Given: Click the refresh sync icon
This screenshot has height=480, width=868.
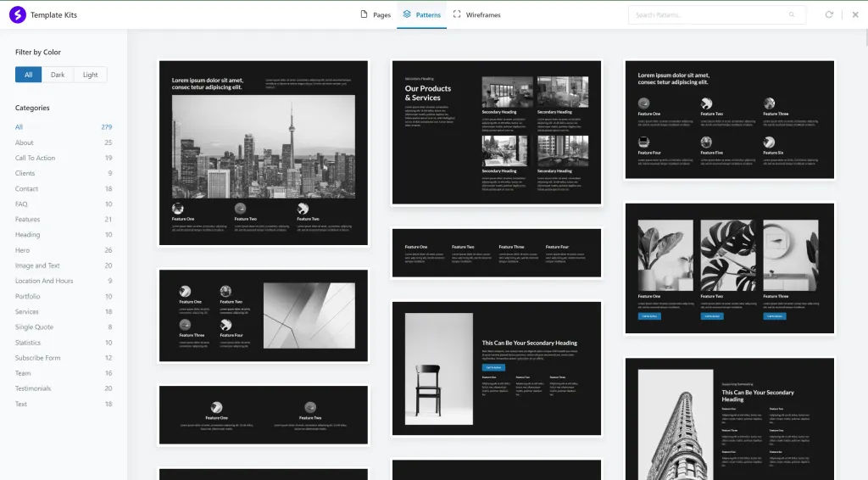Looking at the screenshot, I should (x=829, y=14).
